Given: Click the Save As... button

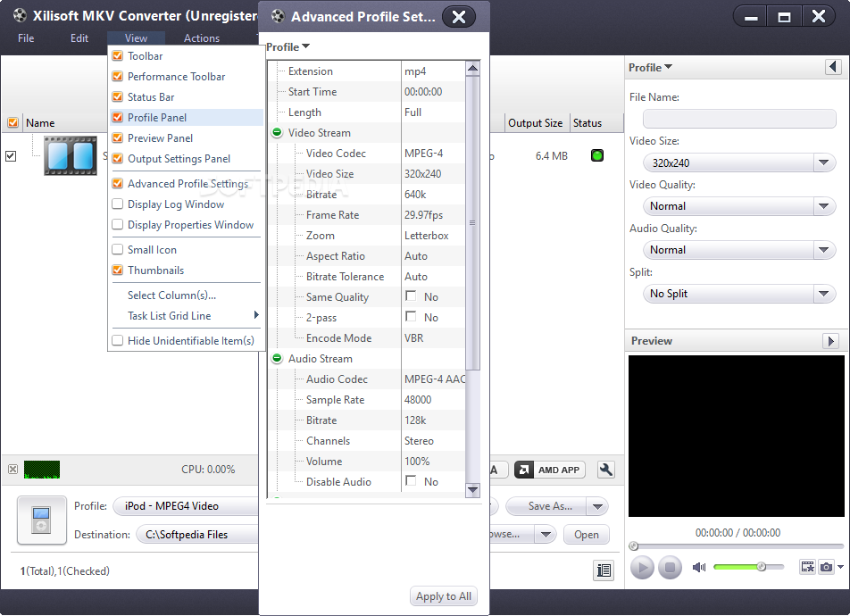Looking at the screenshot, I should point(547,506).
